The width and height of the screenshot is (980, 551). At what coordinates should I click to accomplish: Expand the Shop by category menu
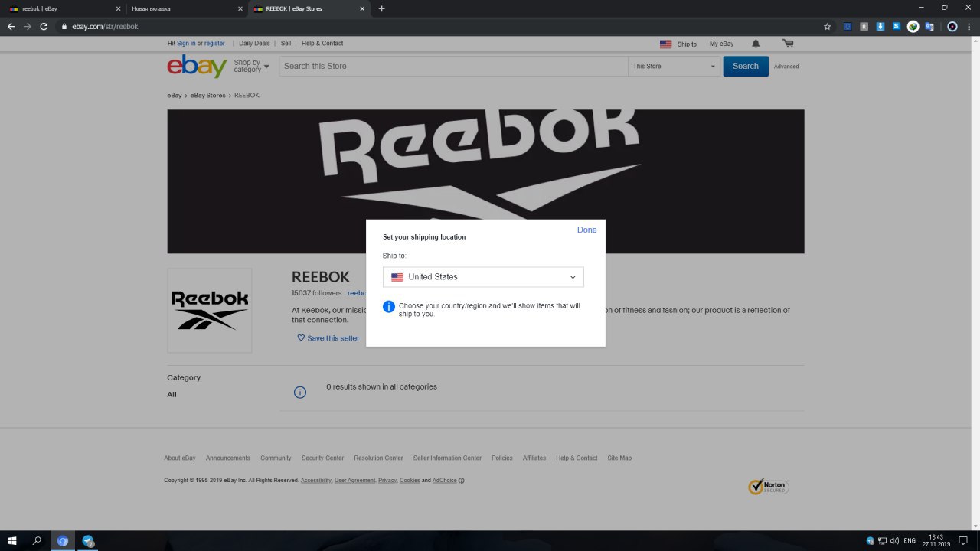click(252, 67)
